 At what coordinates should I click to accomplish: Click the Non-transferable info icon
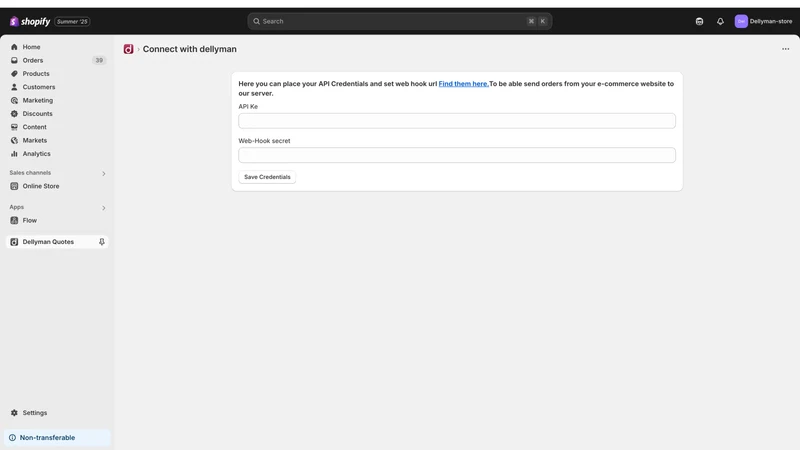pyautogui.click(x=12, y=438)
